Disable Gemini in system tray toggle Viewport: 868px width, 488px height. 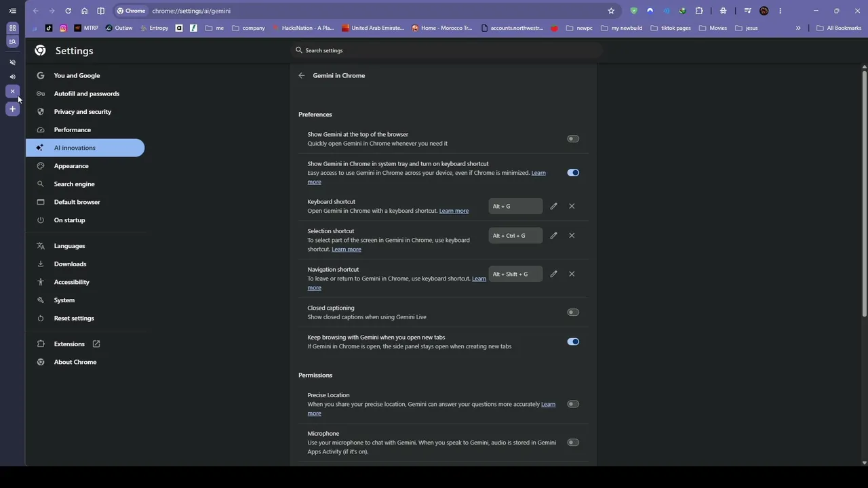573,172
